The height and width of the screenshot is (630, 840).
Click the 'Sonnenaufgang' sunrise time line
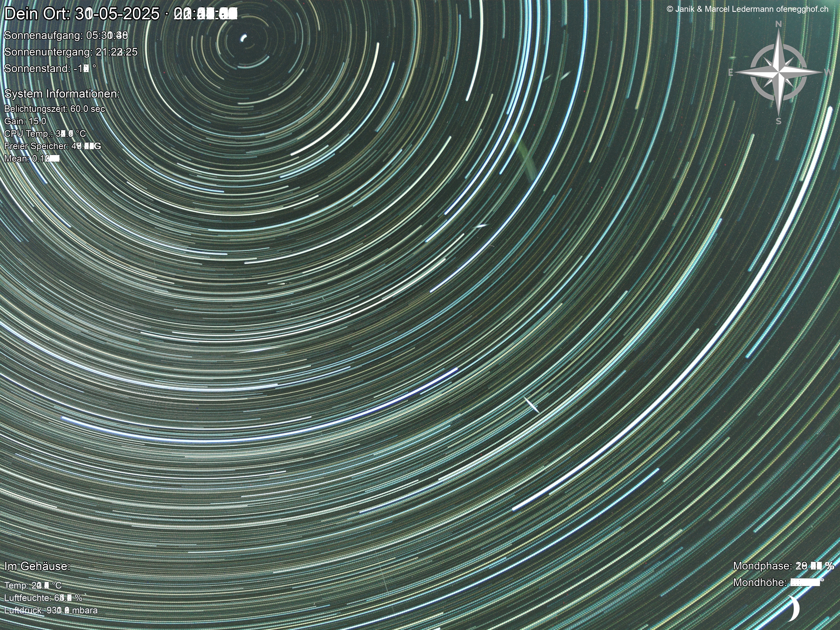tap(66, 35)
